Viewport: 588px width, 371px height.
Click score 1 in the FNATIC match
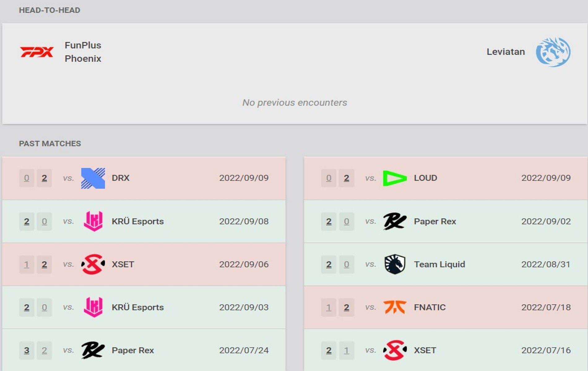tap(329, 307)
